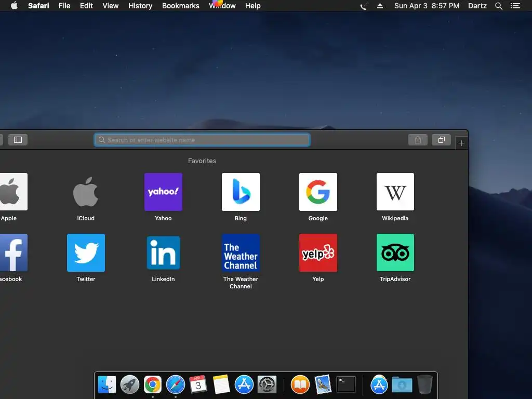Screen dimensions: 532x399
Task: Open the LinkedIn favorite tile
Action: coord(163,252)
